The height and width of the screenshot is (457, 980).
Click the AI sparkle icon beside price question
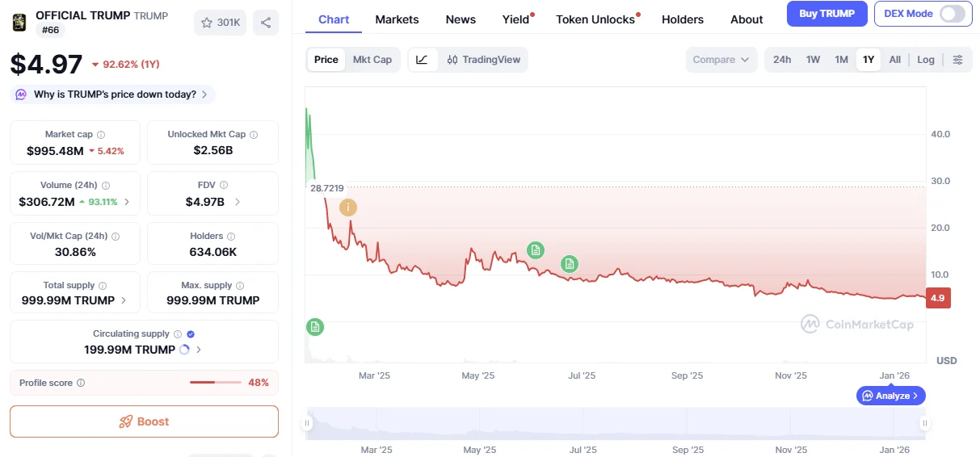pyautogui.click(x=21, y=94)
